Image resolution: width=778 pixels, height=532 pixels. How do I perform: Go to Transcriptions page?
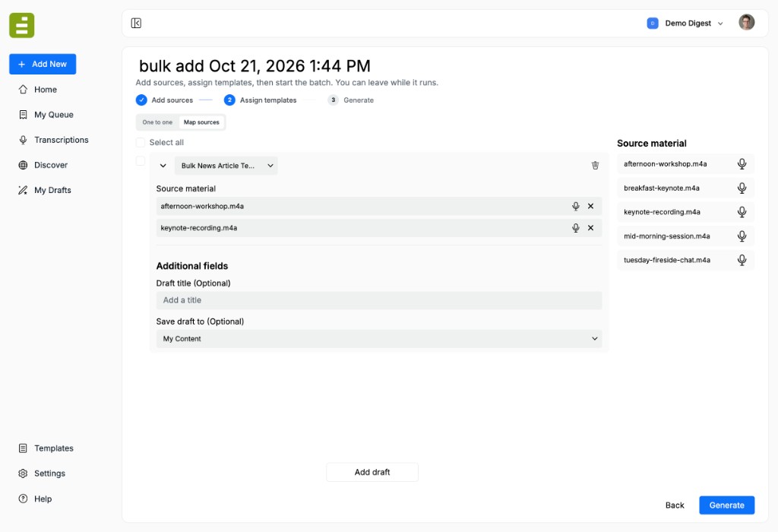coord(61,140)
